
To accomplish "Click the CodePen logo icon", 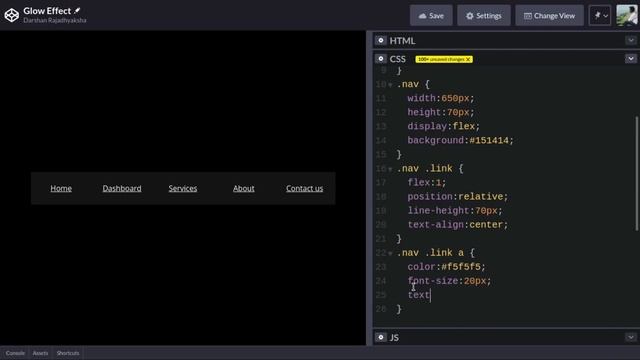I will 11,15.
